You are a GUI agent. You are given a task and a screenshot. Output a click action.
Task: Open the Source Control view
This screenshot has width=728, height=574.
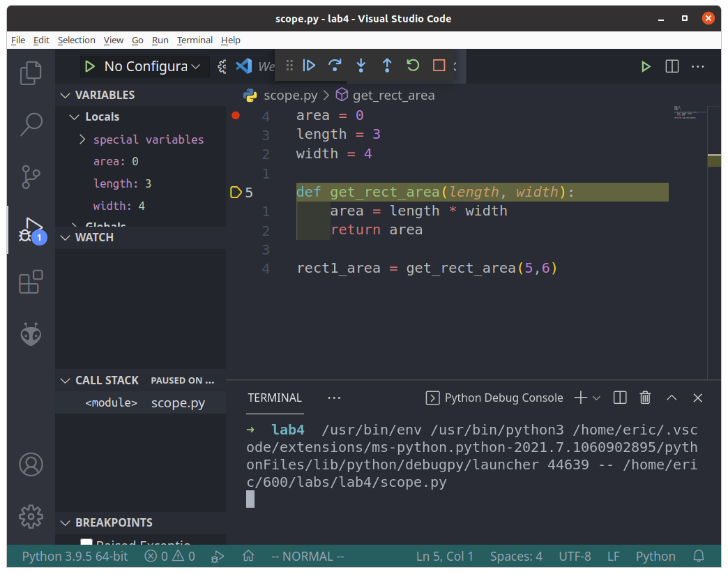coord(31,176)
